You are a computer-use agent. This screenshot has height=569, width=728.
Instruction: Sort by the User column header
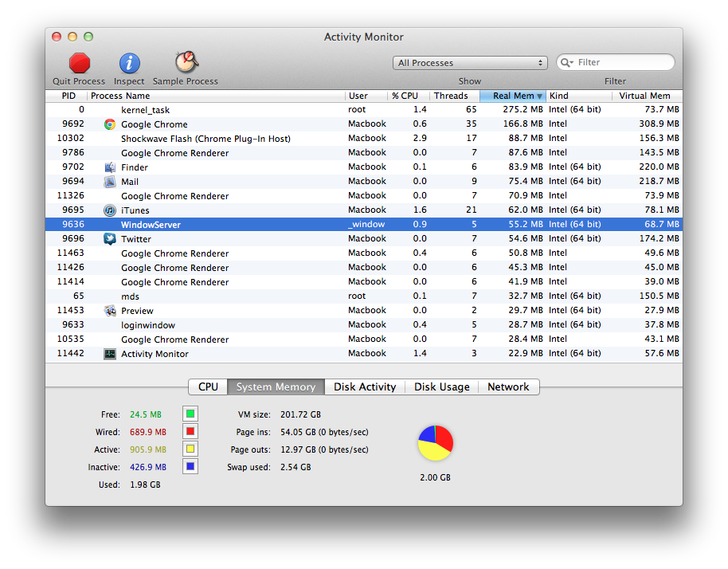(366, 96)
